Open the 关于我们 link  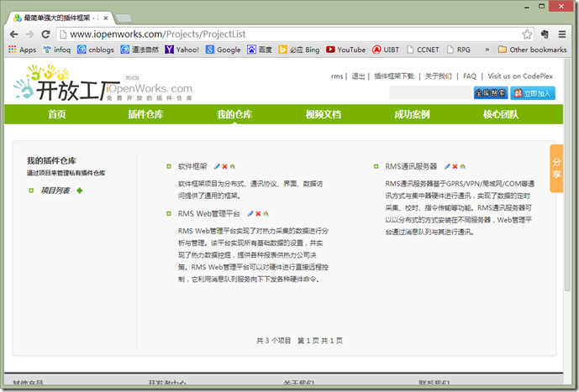(x=439, y=76)
